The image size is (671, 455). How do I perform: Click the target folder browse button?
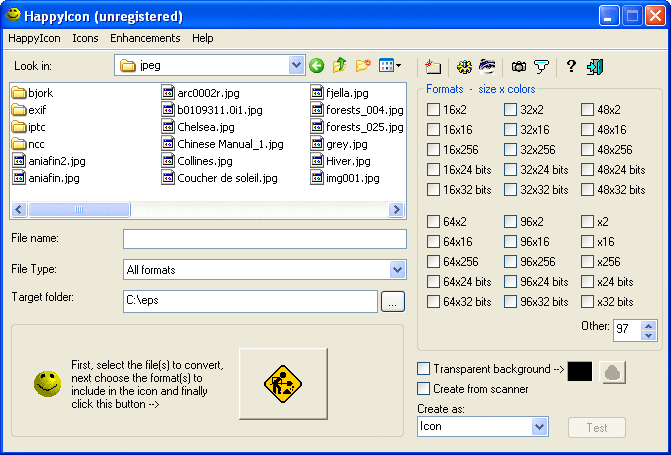pyautogui.click(x=393, y=301)
